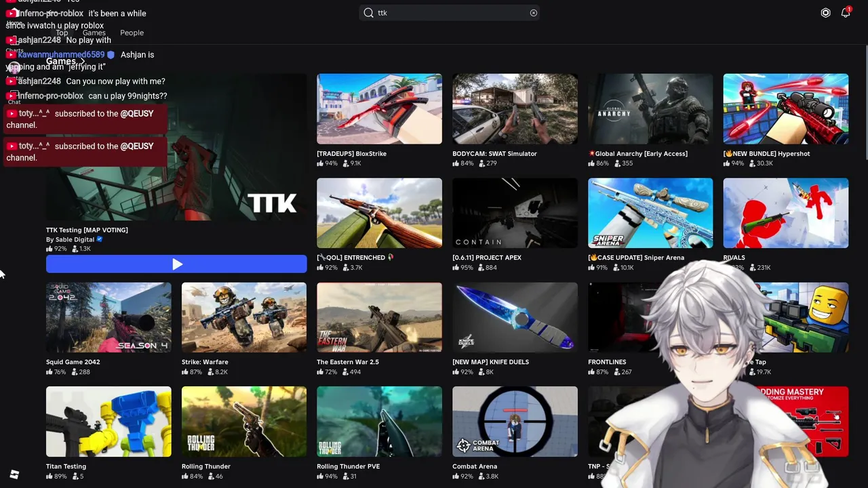Screen dimensions: 868x488
Task: Open the Robux balance icon
Action: (825, 13)
